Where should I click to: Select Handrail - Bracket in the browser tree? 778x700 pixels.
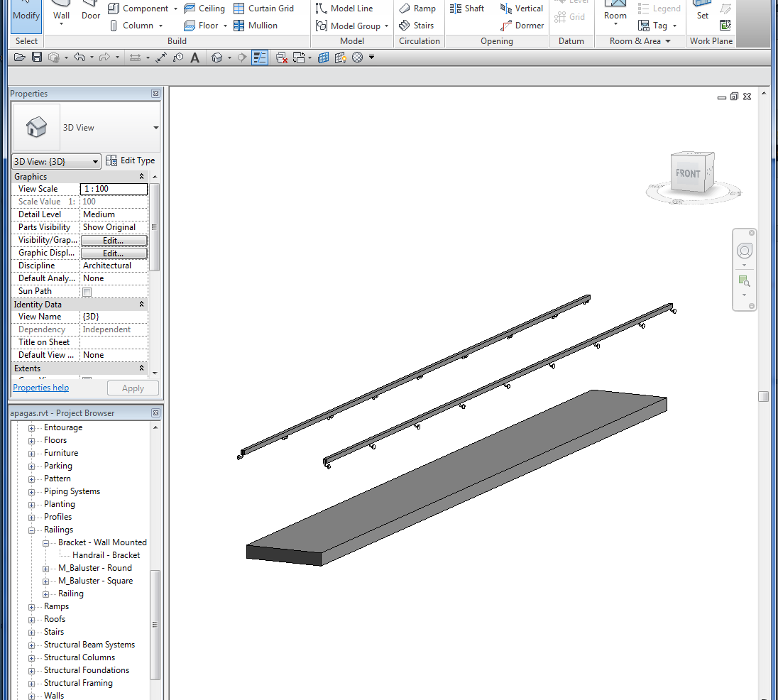point(106,555)
